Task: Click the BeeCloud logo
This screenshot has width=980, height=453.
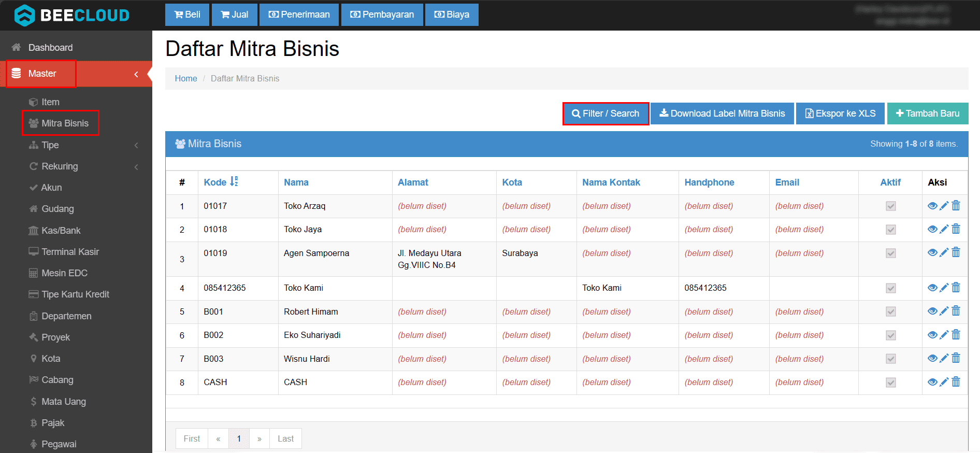Action: point(72,15)
